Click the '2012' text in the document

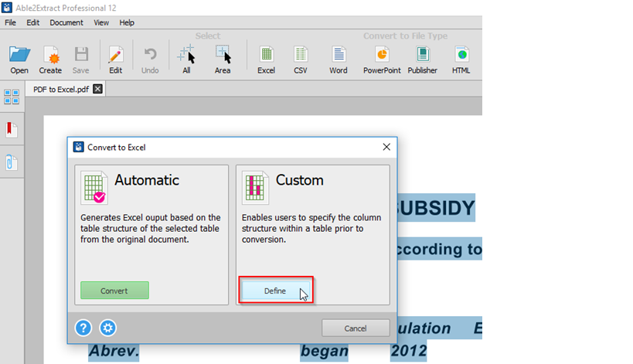pyautogui.click(x=409, y=351)
